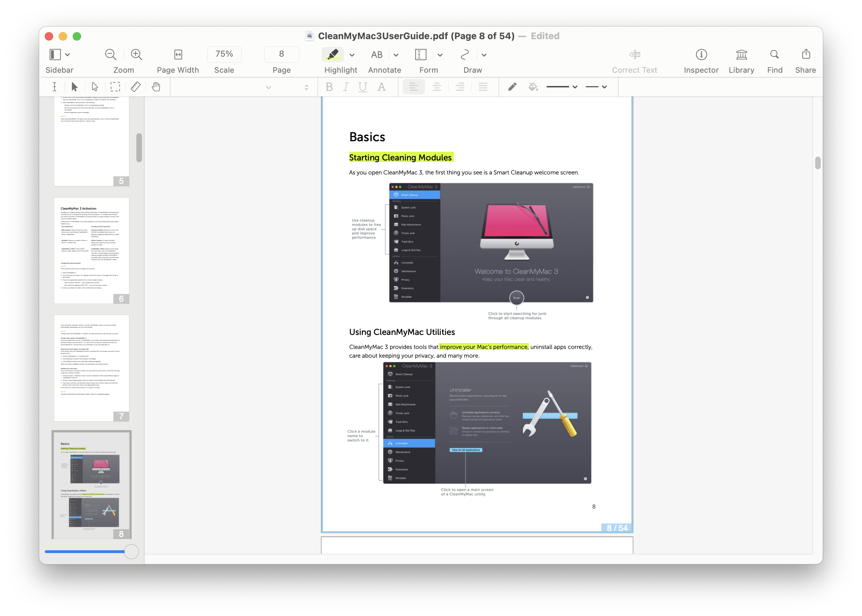
Task: Select the Annotate text tool
Action: click(x=376, y=55)
